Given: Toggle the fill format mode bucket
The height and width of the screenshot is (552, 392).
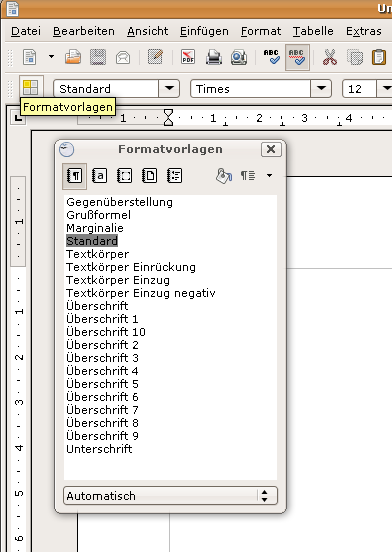Looking at the screenshot, I should pyautogui.click(x=224, y=176).
